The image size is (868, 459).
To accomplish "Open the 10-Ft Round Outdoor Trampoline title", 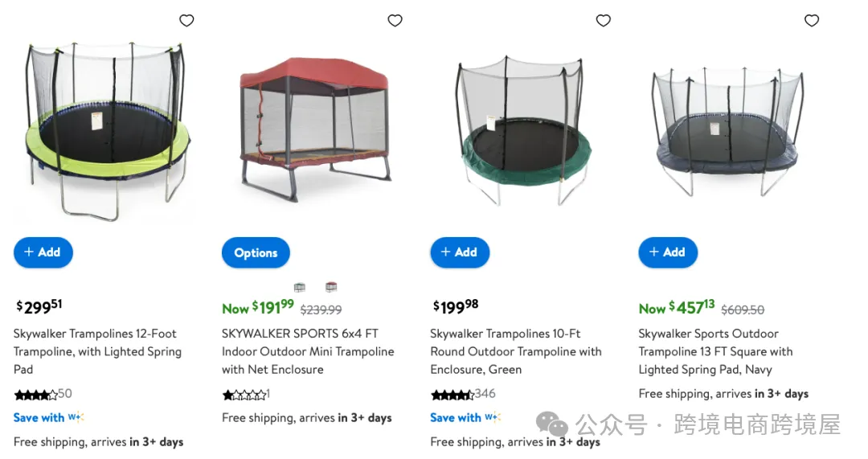I will [x=515, y=351].
